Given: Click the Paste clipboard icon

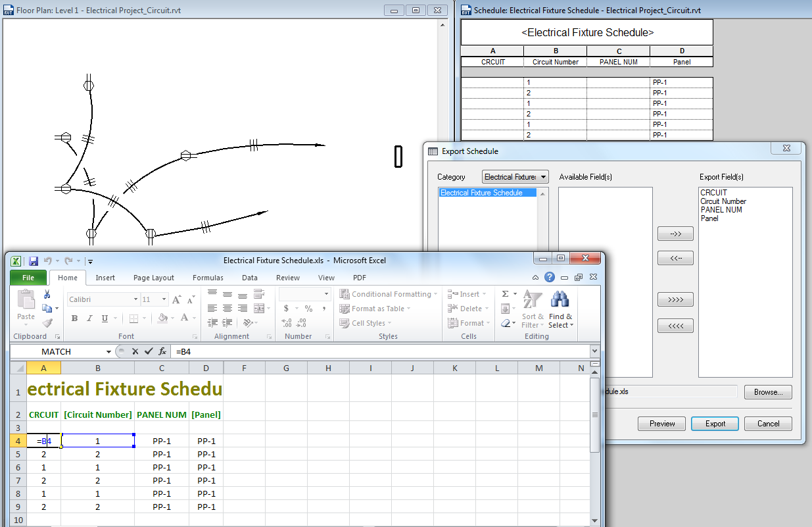Looking at the screenshot, I should tap(26, 300).
